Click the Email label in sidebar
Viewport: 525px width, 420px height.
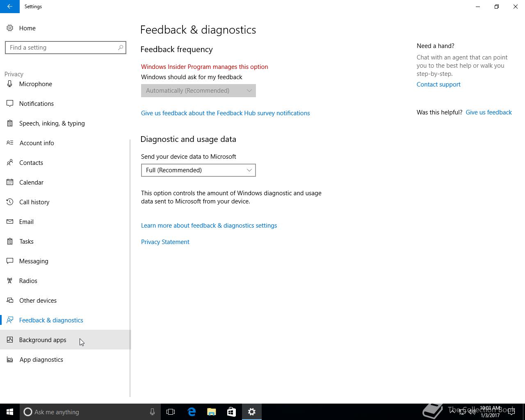(26, 222)
